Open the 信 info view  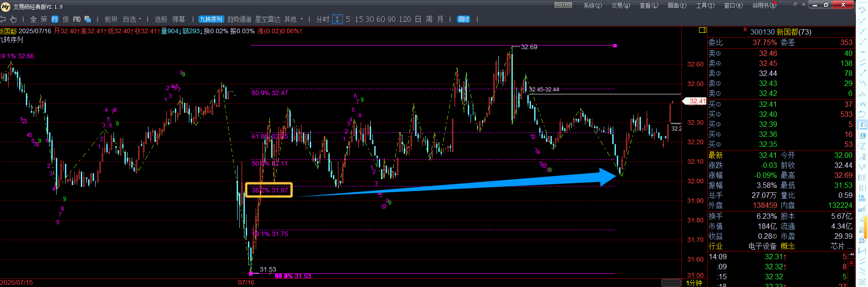pyautogui.click(x=66, y=19)
